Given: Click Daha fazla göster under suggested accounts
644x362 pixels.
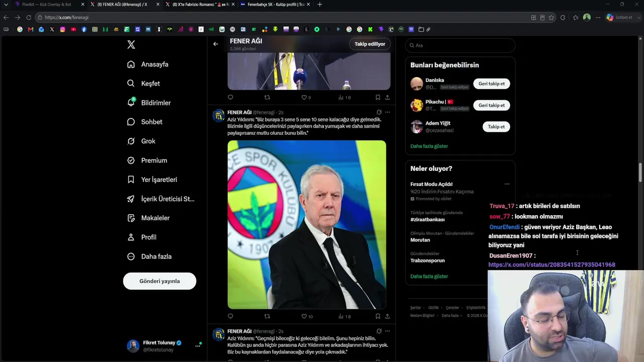Looking at the screenshot, I should 429,146.
